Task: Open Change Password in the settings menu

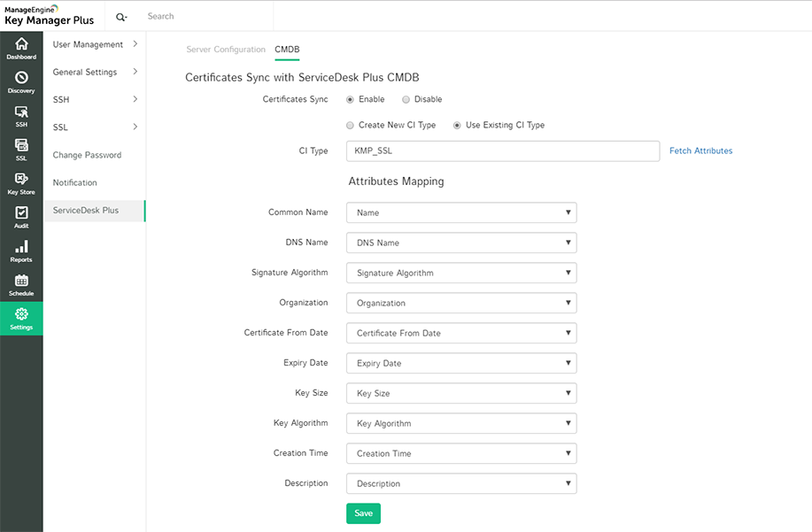Action: tap(87, 155)
